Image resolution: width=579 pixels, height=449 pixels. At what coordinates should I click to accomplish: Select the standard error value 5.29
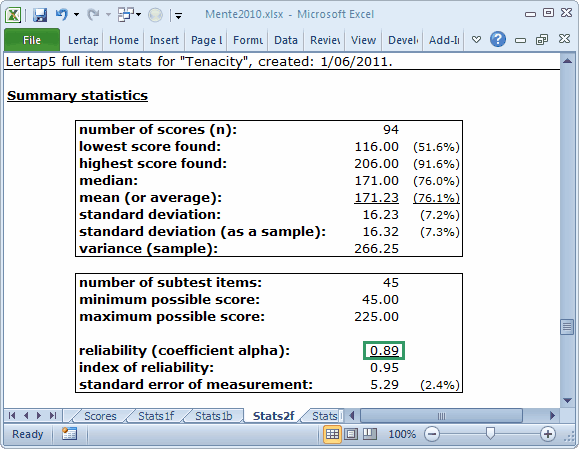coord(384,385)
